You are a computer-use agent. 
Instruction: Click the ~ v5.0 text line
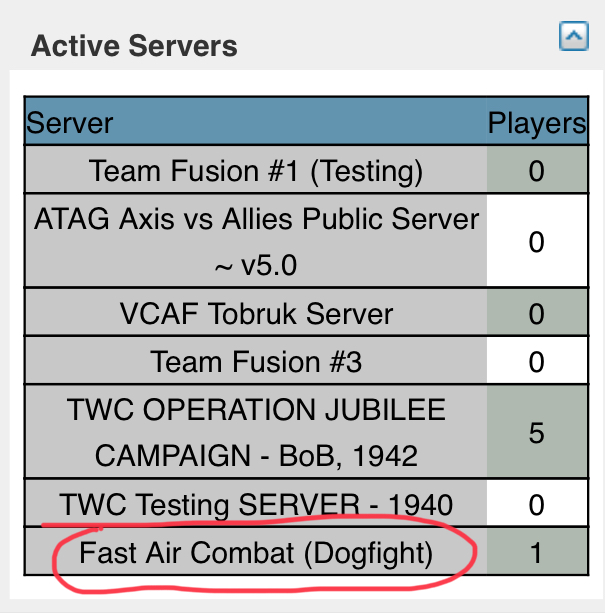coord(256,265)
